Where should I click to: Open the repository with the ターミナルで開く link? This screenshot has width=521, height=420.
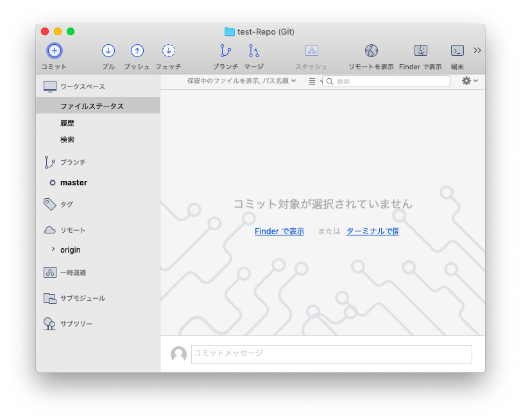point(372,231)
